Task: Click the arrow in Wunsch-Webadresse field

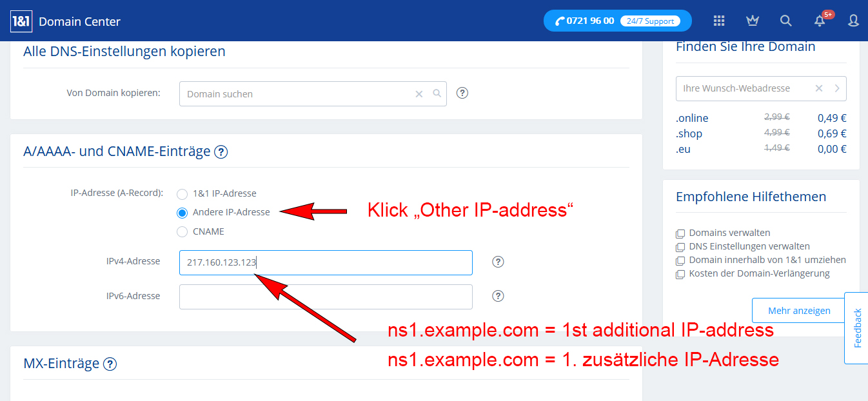Action: coord(837,88)
